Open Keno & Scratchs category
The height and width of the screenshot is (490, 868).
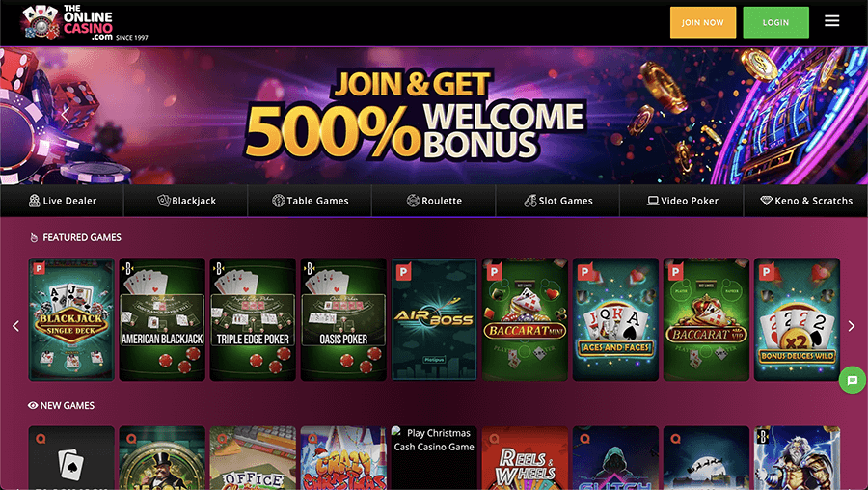[x=806, y=201]
